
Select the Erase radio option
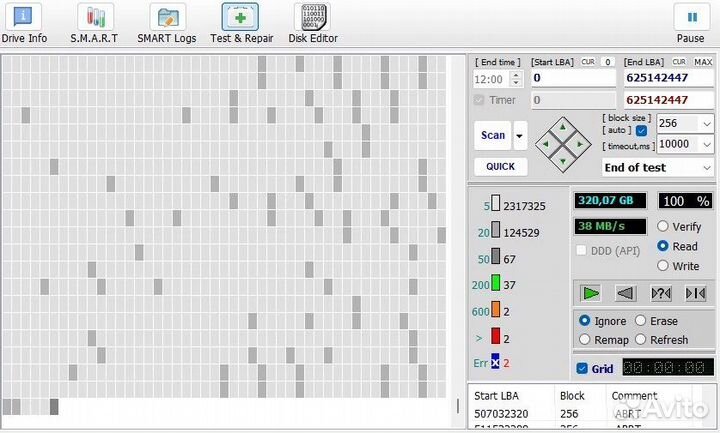[641, 321]
